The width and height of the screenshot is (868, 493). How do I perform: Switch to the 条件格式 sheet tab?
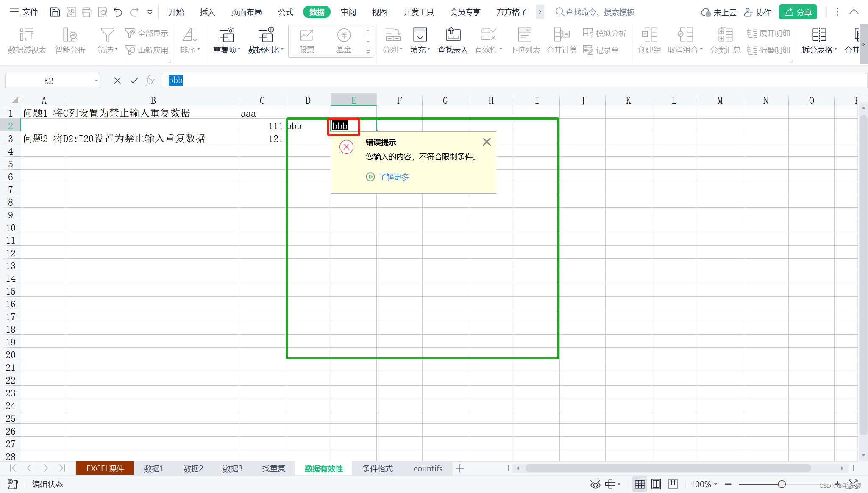coord(377,468)
